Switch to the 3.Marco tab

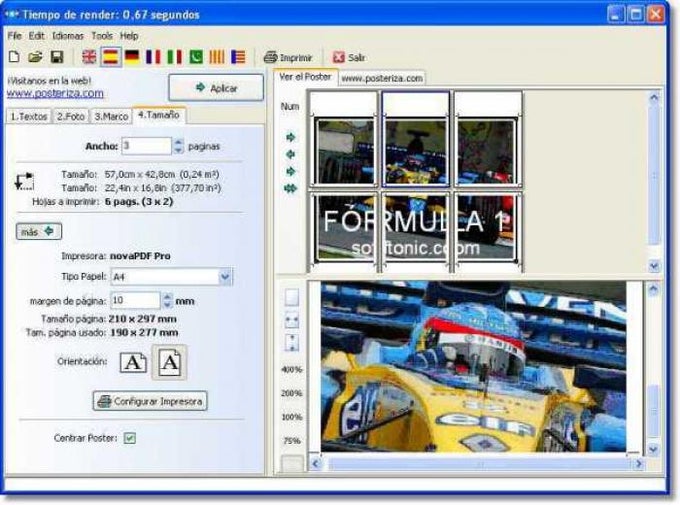click(111, 117)
